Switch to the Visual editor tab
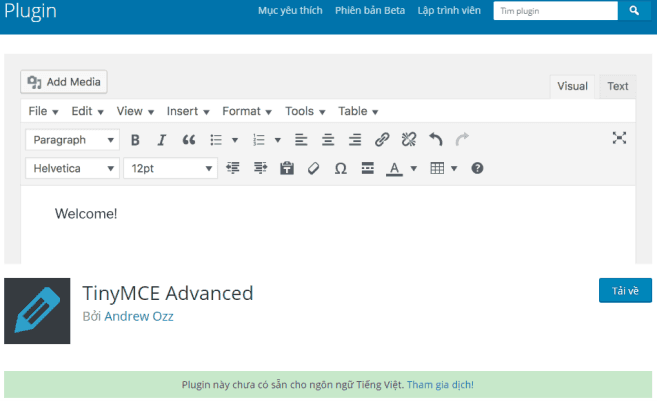This screenshot has height=401, width=657. click(x=572, y=86)
